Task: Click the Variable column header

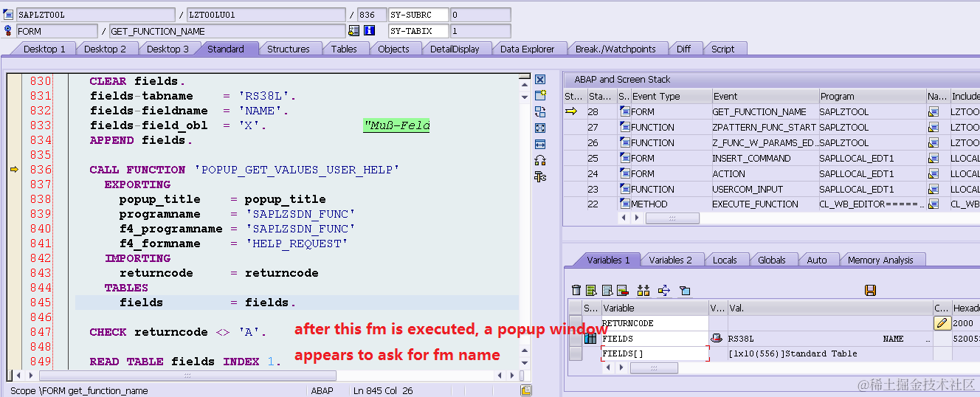Action: (655, 308)
